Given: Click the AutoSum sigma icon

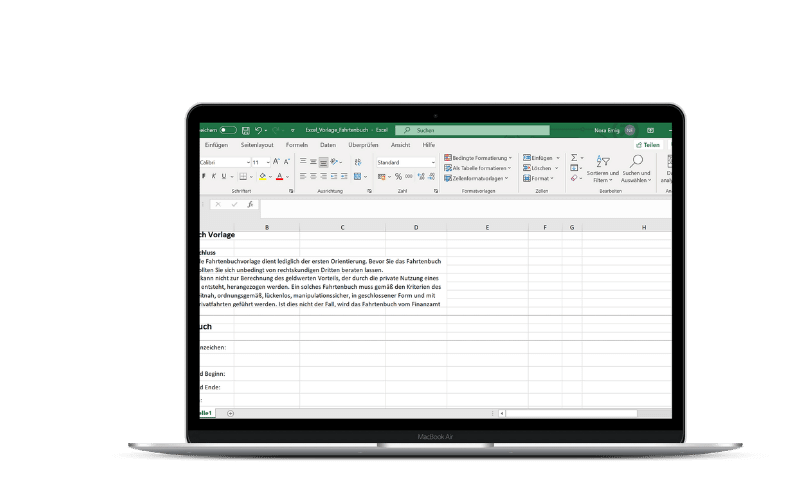Looking at the screenshot, I should [574, 158].
